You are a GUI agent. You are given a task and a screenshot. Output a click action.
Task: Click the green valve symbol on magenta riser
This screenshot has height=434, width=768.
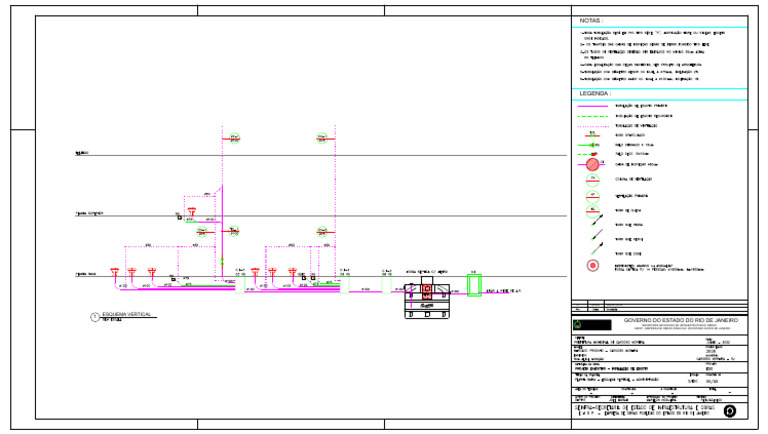click(222, 262)
